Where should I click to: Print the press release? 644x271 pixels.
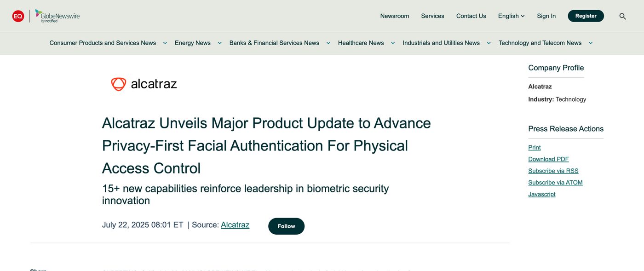[x=534, y=148]
